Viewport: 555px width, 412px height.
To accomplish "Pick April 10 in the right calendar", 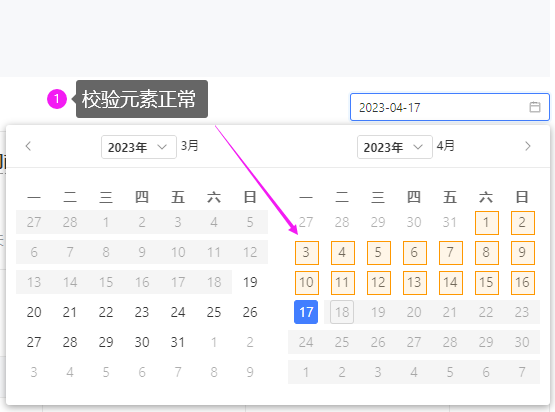I will (307, 283).
